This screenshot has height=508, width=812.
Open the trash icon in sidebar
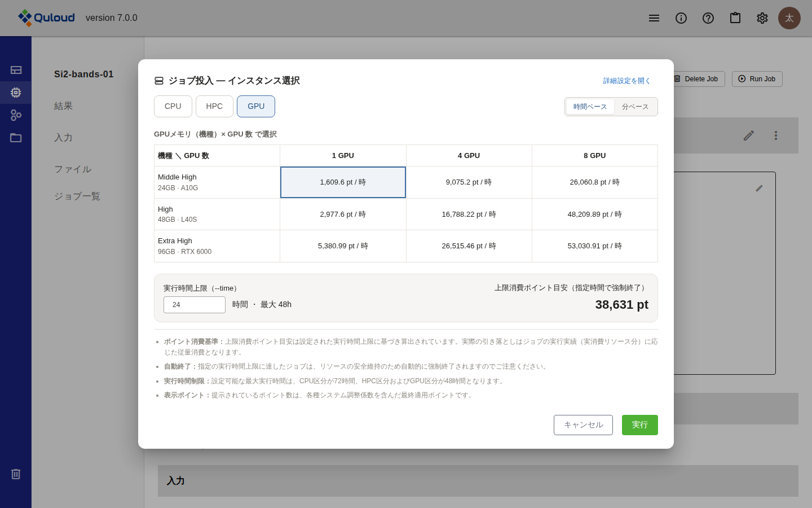(x=16, y=474)
